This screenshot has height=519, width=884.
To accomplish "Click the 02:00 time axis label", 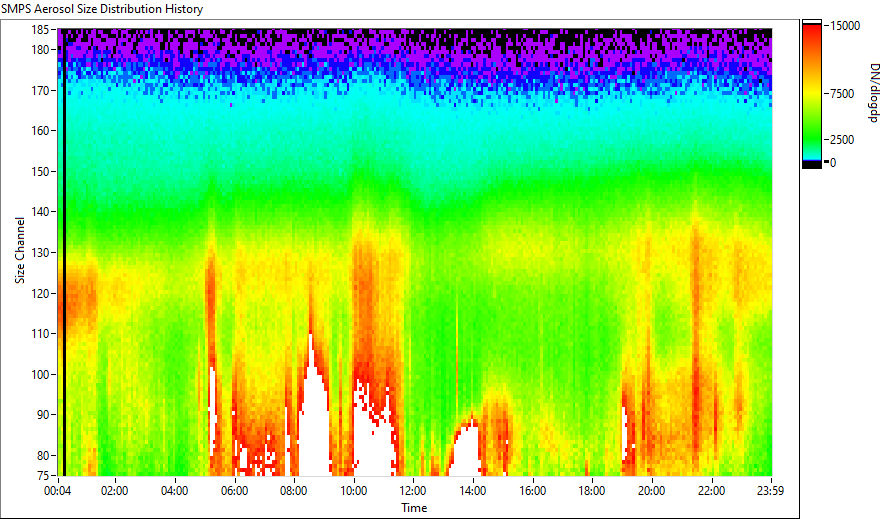I will [114, 491].
